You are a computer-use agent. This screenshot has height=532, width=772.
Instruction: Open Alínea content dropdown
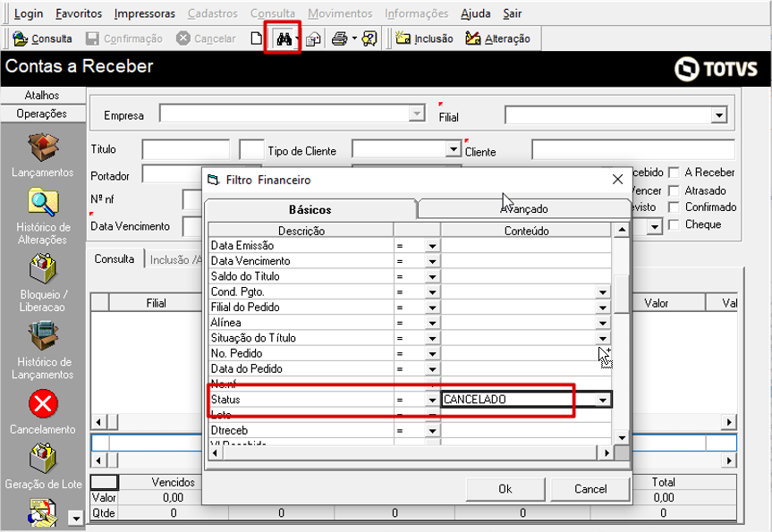603,324
